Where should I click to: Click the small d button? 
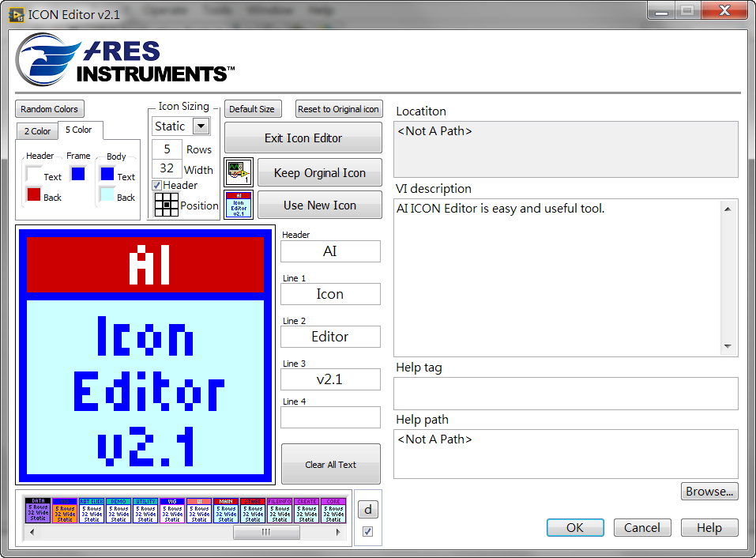pyautogui.click(x=368, y=509)
